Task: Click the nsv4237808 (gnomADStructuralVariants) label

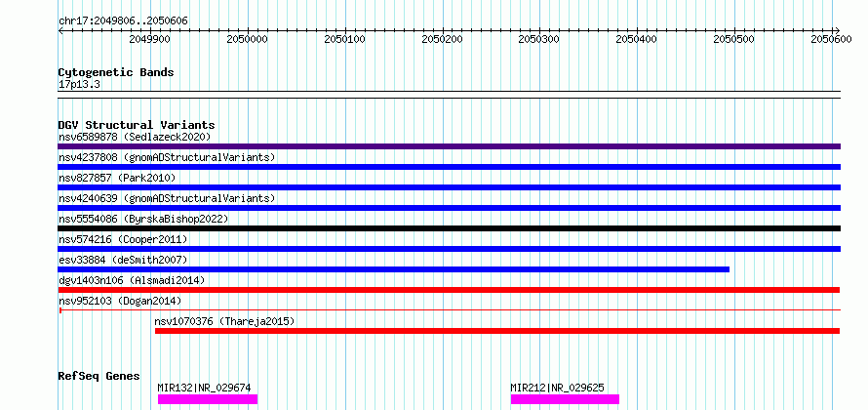Action: [x=167, y=157]
